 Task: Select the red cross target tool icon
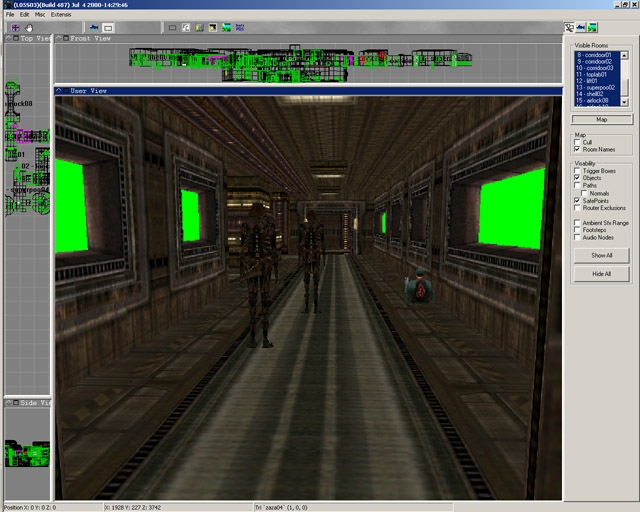click(16, 28)
